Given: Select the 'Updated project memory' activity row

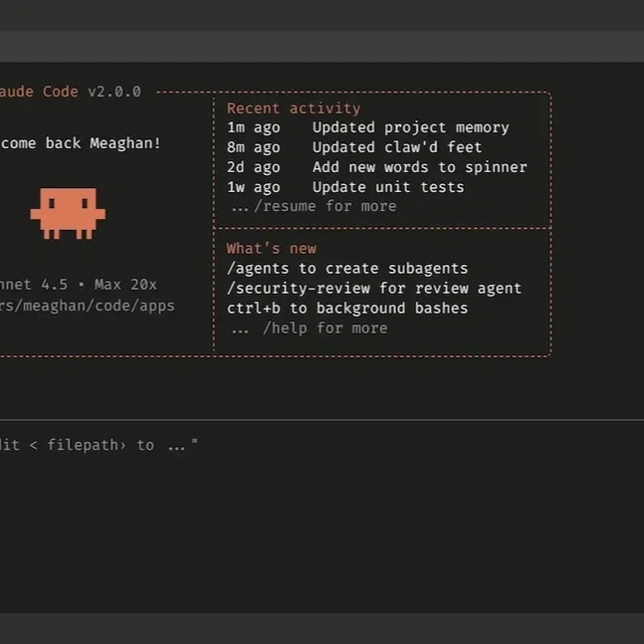Looking at the screenshot, I should (368, 127).
